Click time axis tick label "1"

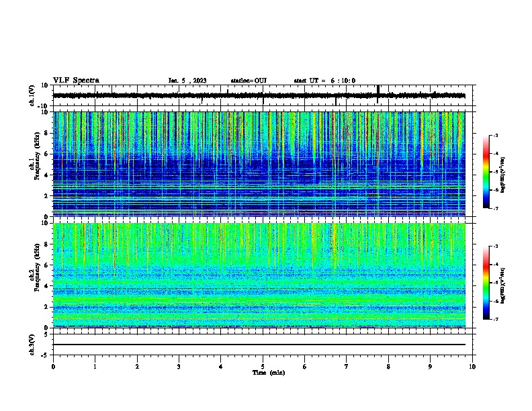click(x=95, y=367)
